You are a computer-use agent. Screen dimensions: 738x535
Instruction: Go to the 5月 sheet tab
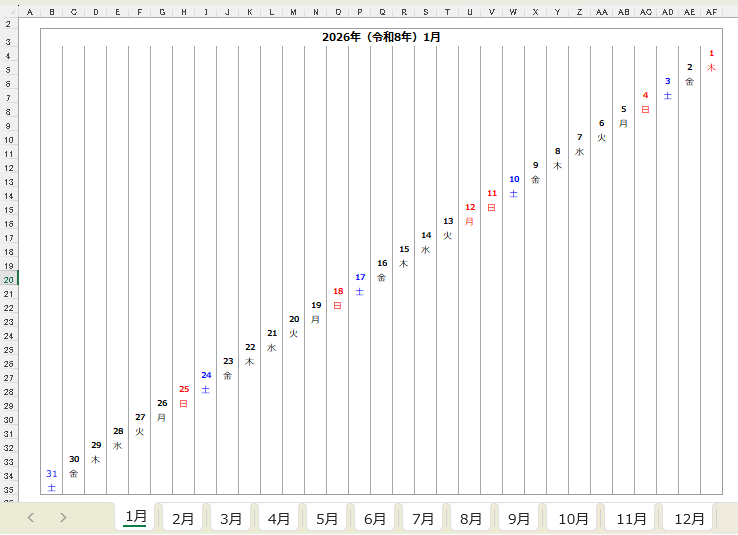(327, 518)
